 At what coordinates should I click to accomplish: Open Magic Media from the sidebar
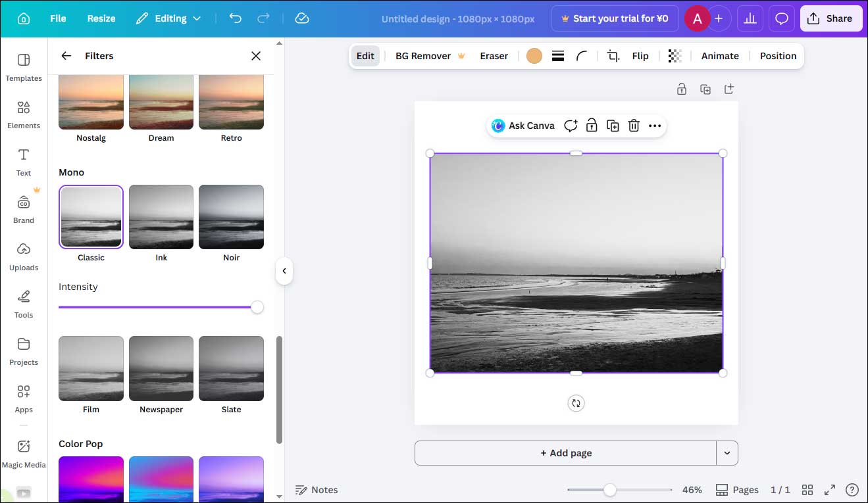[x=24, y=454]
